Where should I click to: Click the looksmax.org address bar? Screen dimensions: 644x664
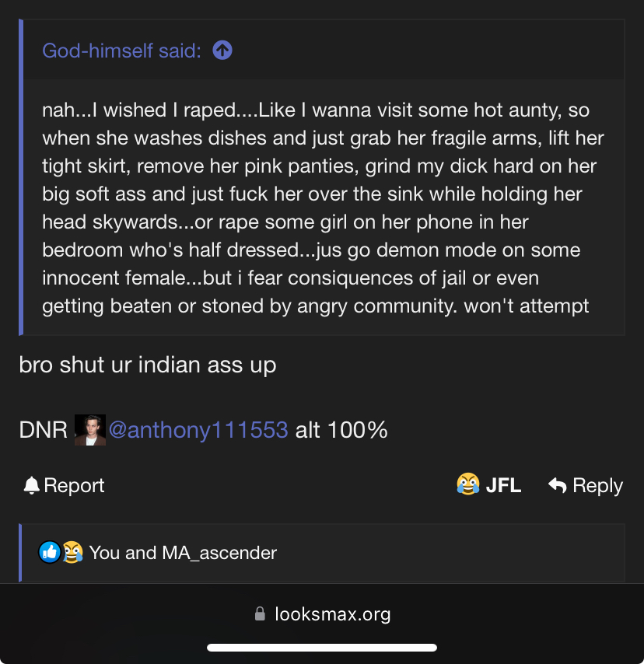[322, 613]
